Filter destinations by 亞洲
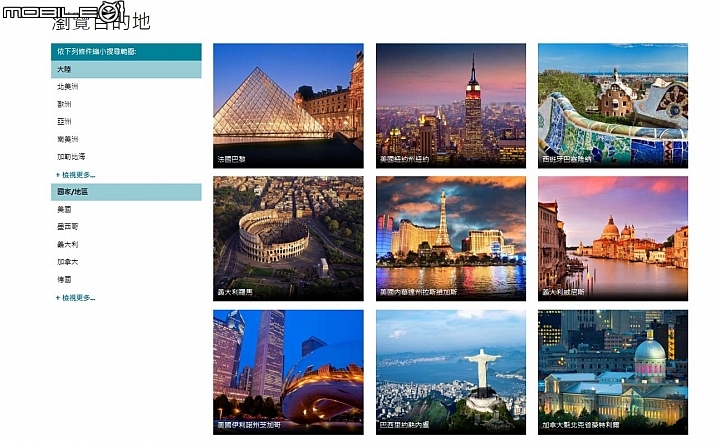 coord(64,122)
